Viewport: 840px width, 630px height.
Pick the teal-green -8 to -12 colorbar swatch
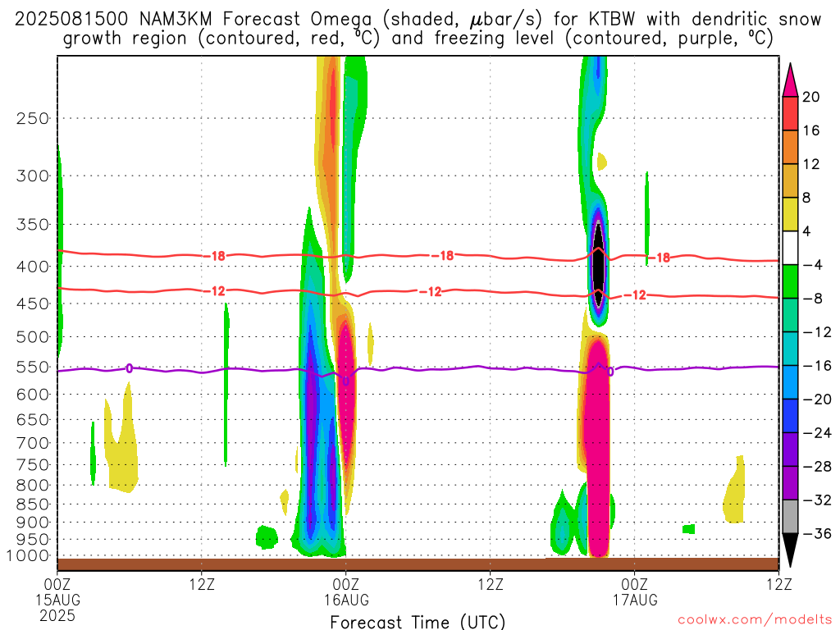pos(790,315)
